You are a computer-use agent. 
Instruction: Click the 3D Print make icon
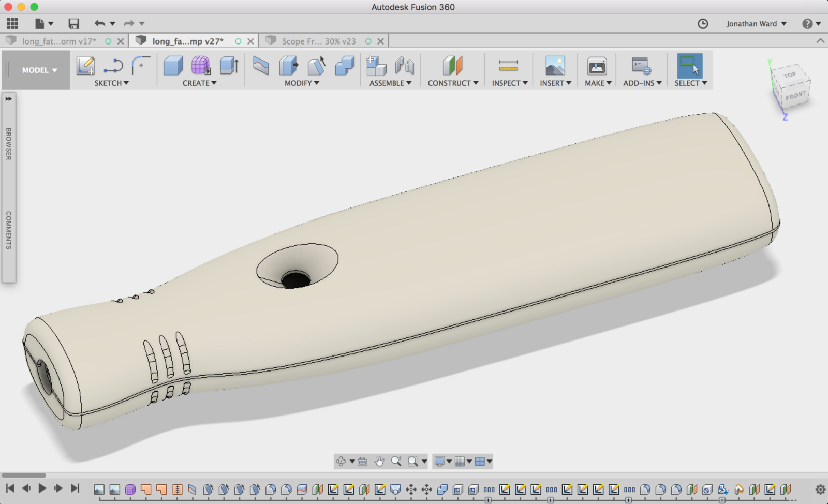tap(597, 66)
